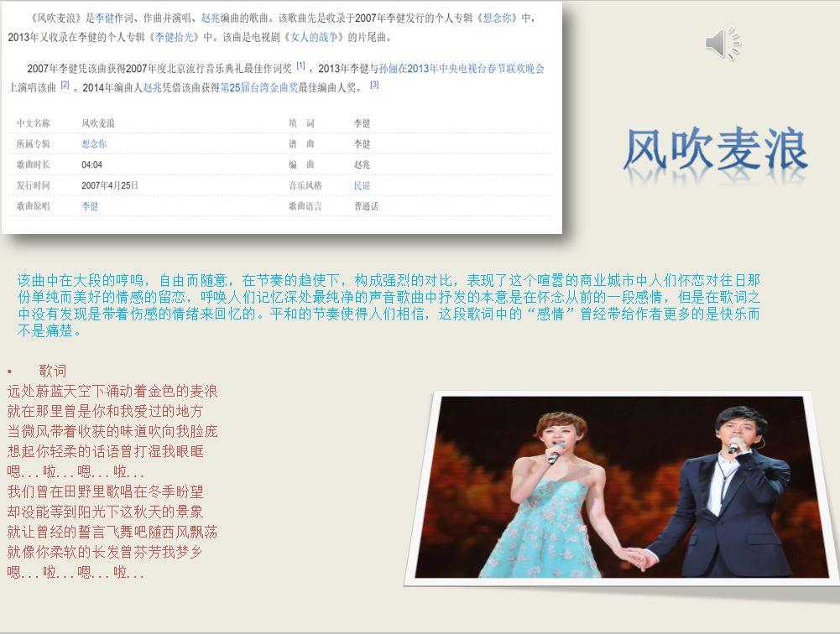Image resolution: width=840 pixels, height=634 pixels.
Task: Click the speaker audio icon
Action: click(723, 43)
